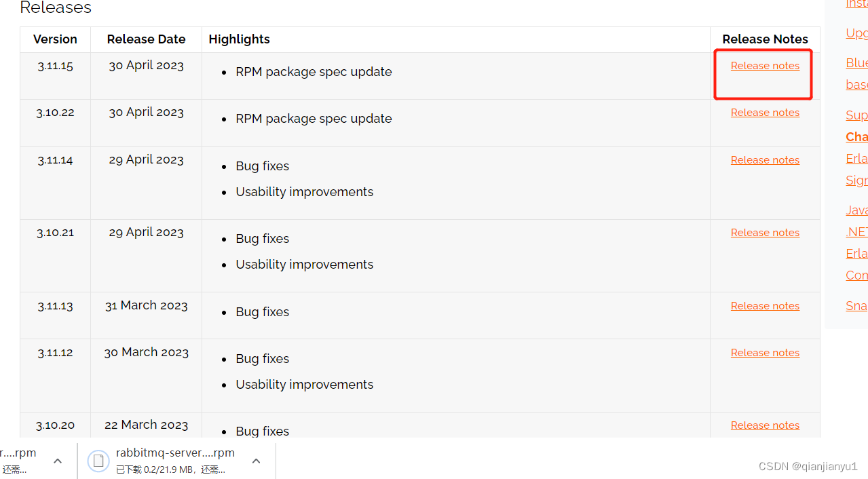Image resolution: width=868 pixels, height=479 pixels.
Task: Expand the rabbitmq-server download options chevron
Action: click(x=256, y=461)
